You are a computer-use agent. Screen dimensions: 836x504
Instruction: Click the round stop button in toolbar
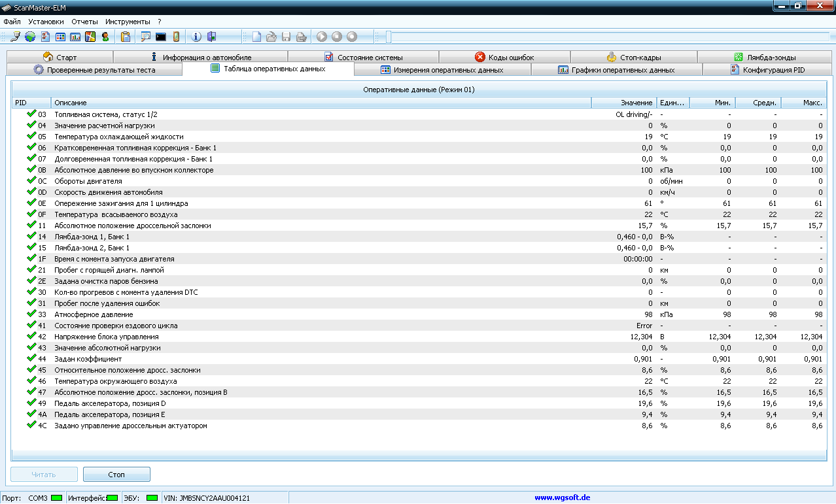(337, 37)
